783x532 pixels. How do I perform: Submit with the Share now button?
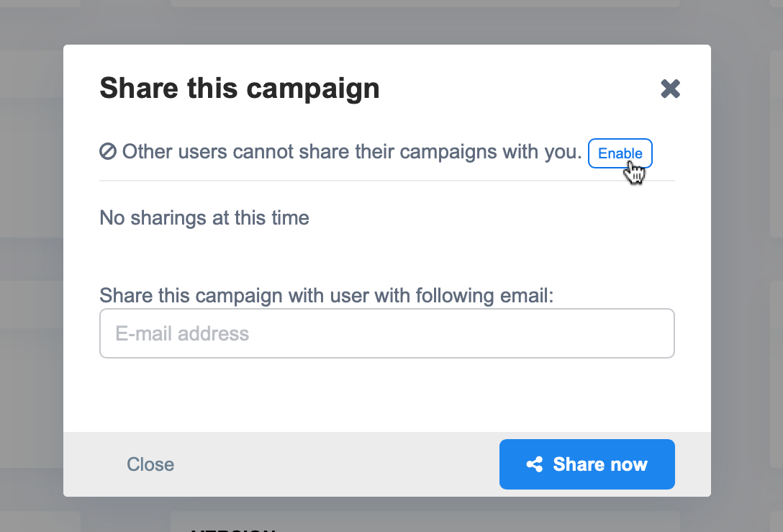point(587,464)
